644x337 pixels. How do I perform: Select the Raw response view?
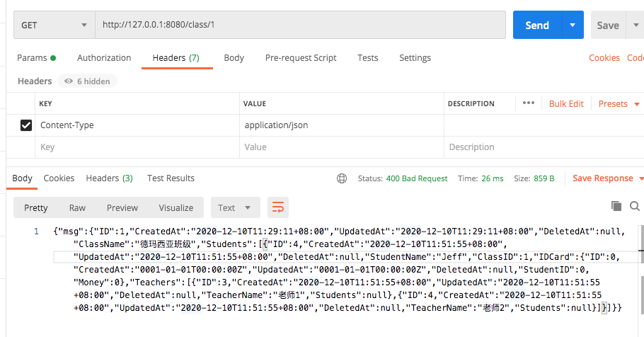click(x=77, y=207)
